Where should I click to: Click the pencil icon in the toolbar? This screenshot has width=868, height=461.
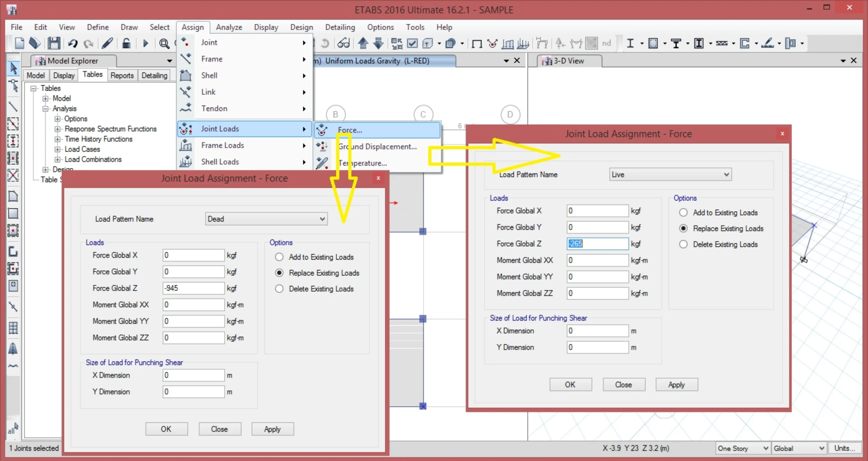click(x=107, y=43)
